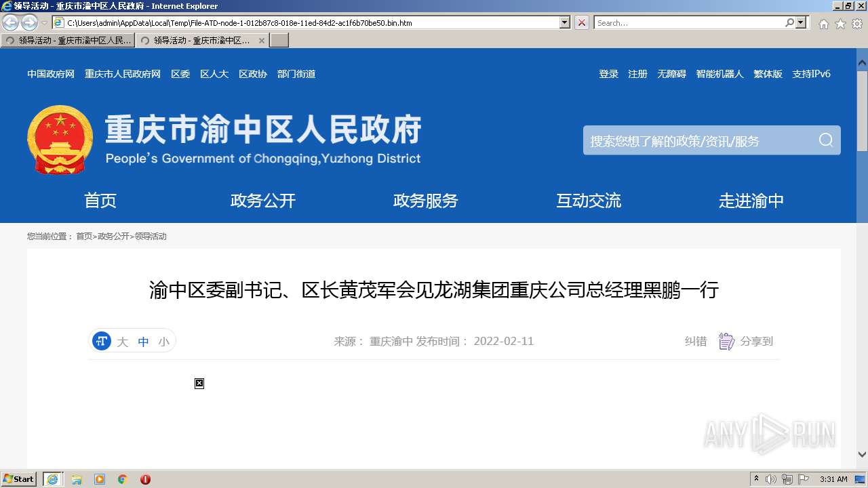This screenshot has width=868, height=488.
Task: Click breadcrumb 首页 link
Action: 84,237
